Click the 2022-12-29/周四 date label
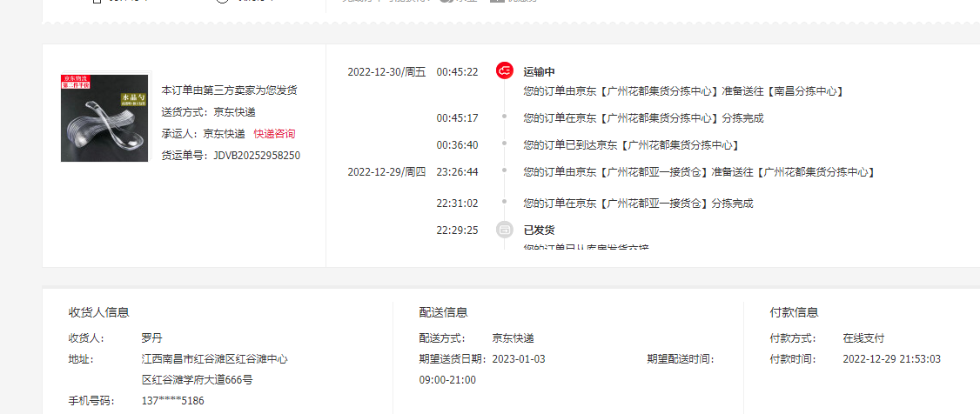The width and height of the screenshot is (980, 414). [x=386, y=171]
